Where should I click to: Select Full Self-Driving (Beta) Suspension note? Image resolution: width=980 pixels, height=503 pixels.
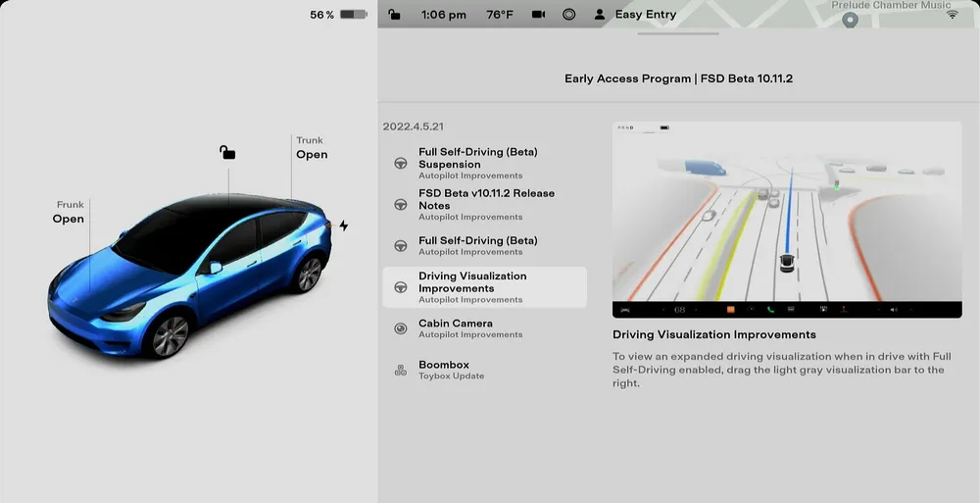pyautogui.click(x=485, y=164)
